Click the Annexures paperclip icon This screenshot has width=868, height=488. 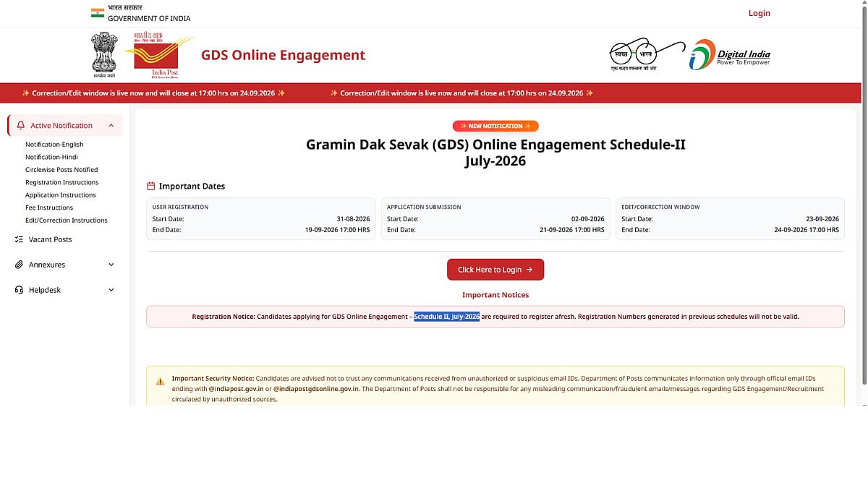pyautogui.click(x=19, y=265)
